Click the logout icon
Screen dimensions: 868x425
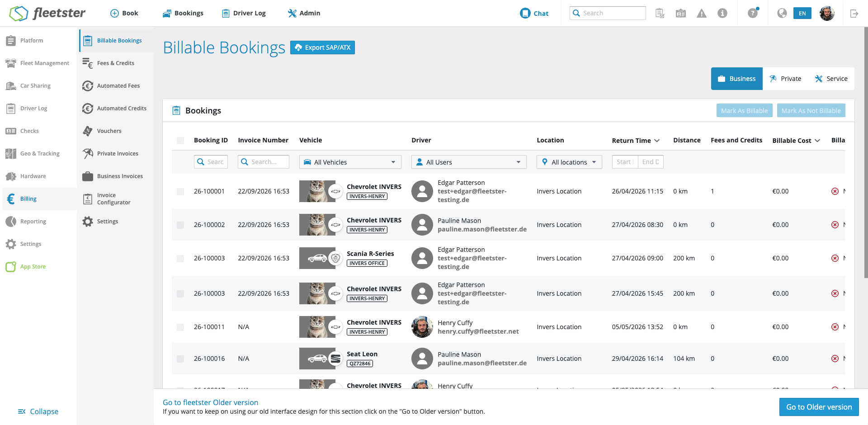coord(854,13)
